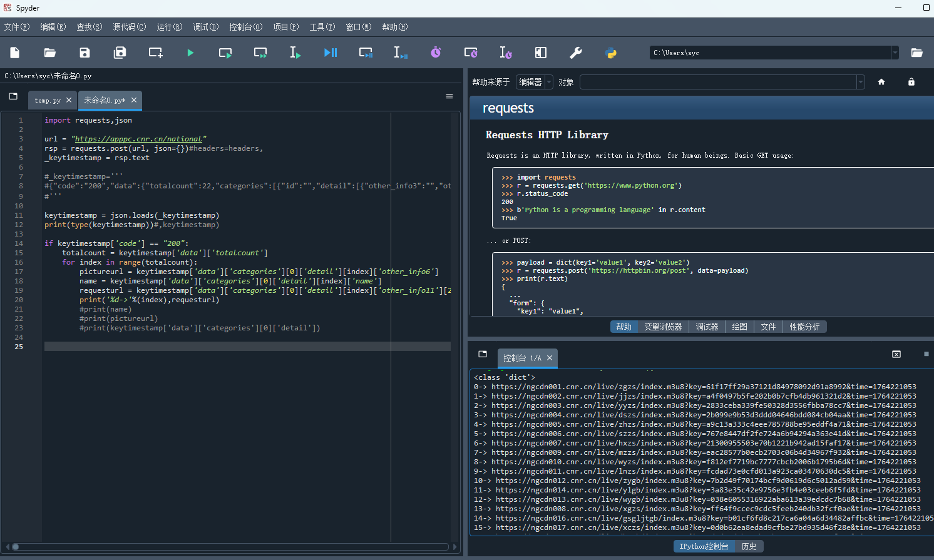Maximize current pane icon in toolbar

[541, 53]
